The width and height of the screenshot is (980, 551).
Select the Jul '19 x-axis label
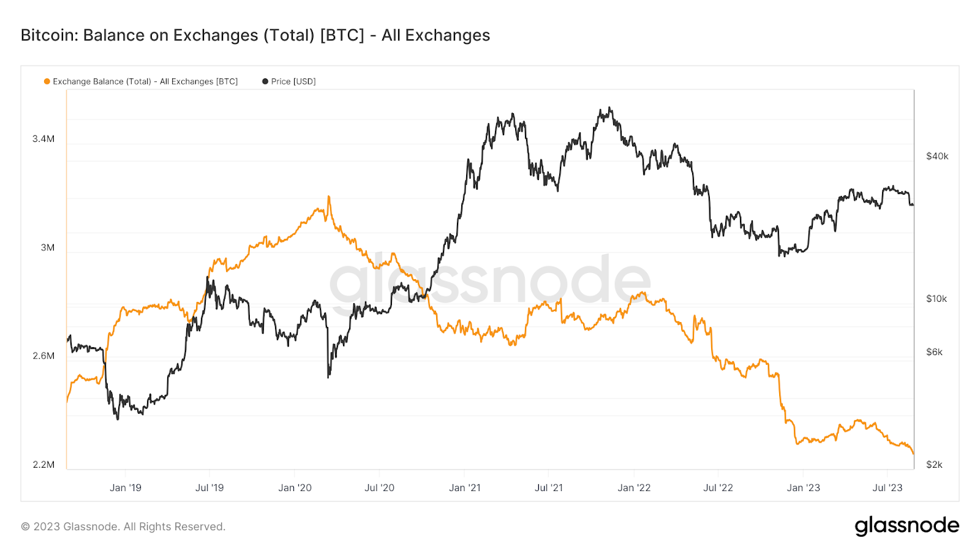209,488
